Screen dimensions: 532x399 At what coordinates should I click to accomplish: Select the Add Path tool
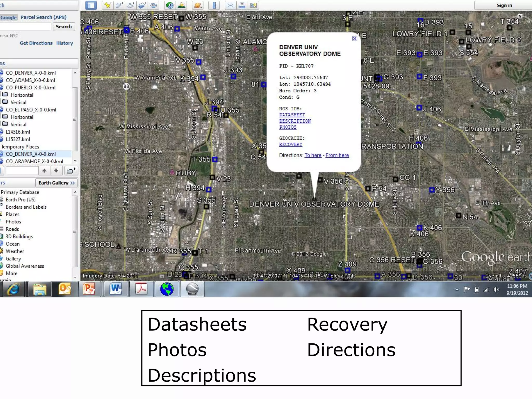[x=131, y=5]
